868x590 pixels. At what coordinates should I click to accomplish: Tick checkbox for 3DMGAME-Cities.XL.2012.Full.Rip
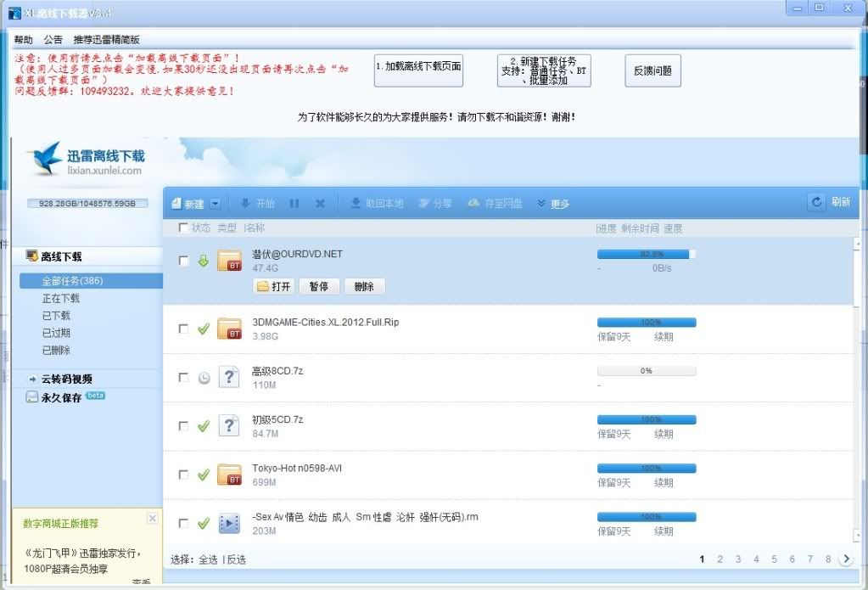tap(184, 329)
